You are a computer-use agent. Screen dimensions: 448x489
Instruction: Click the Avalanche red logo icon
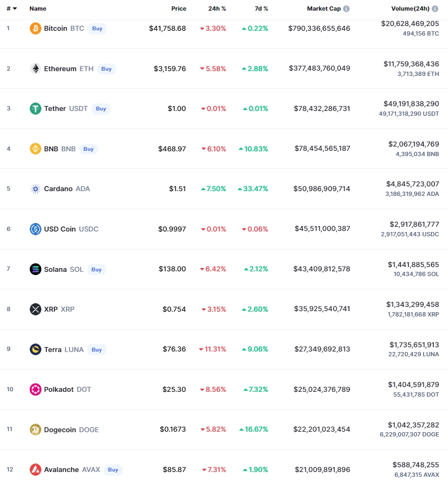pos(35,469)
